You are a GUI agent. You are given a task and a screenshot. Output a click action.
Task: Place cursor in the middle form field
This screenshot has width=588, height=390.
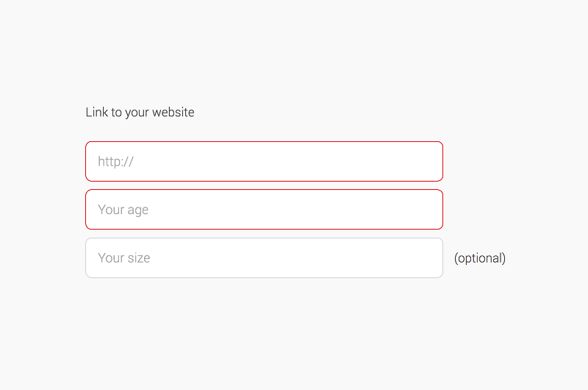pyautogui.click(x=264, y=210)
